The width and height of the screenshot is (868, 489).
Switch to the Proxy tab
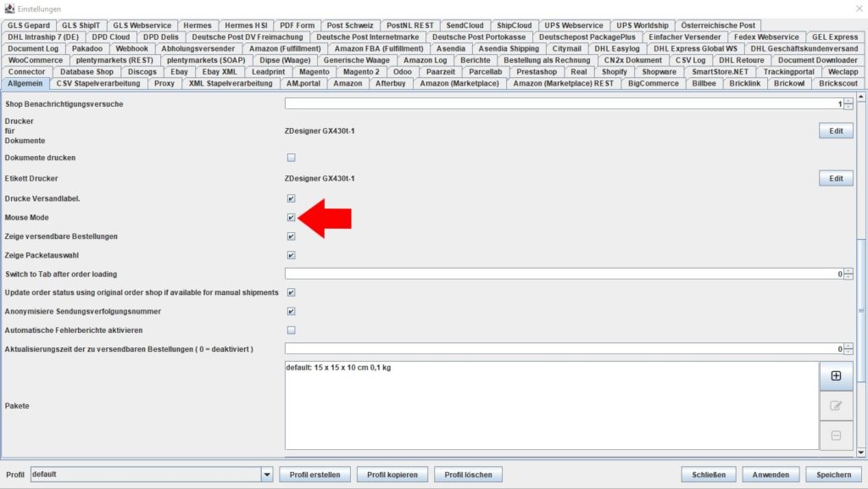(x=164, y=84)
